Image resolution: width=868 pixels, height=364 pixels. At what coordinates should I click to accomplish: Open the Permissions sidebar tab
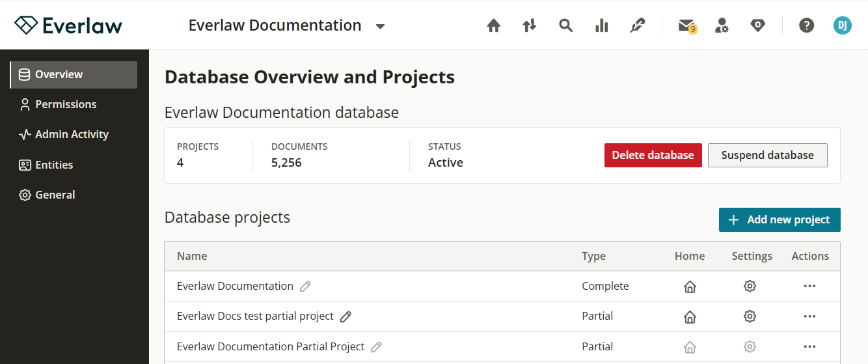(x=74, y=104)
